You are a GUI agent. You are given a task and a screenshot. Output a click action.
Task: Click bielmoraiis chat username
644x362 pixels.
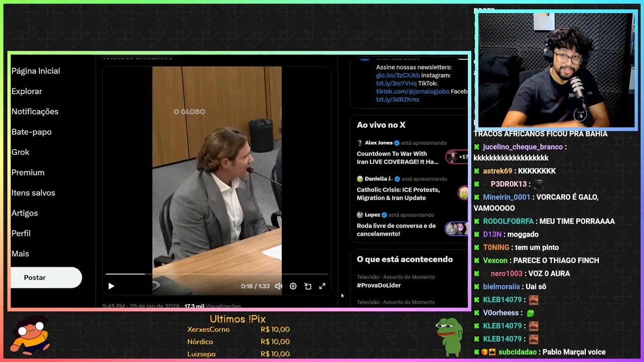point(501,287)
